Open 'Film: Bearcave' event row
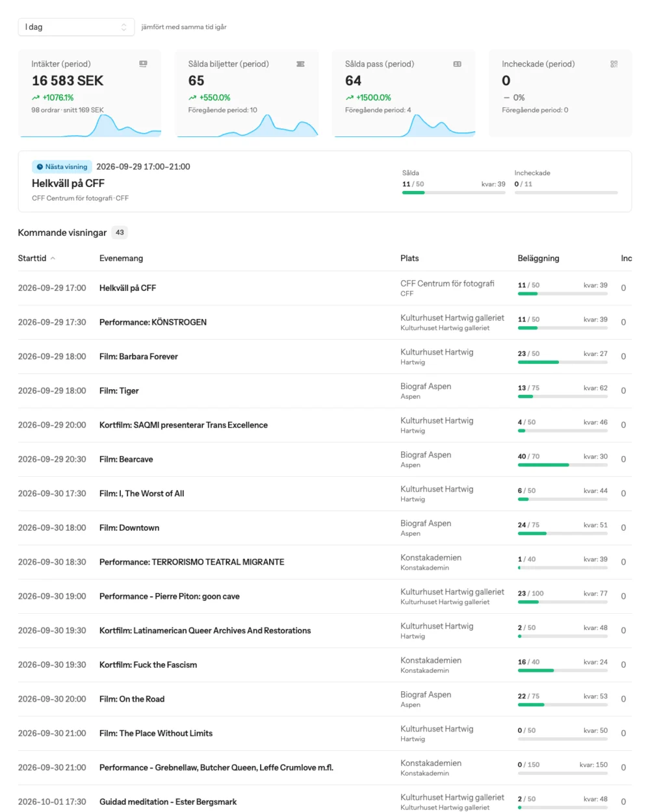Screen dimensions: 650x812 325,459
